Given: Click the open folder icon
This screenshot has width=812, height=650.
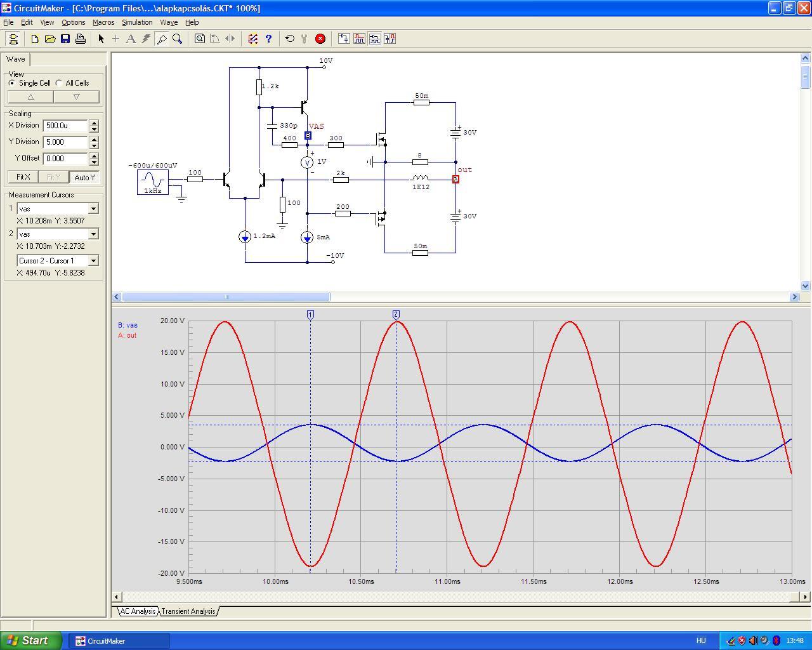Looking at the screenshot, I should [50, 39].
